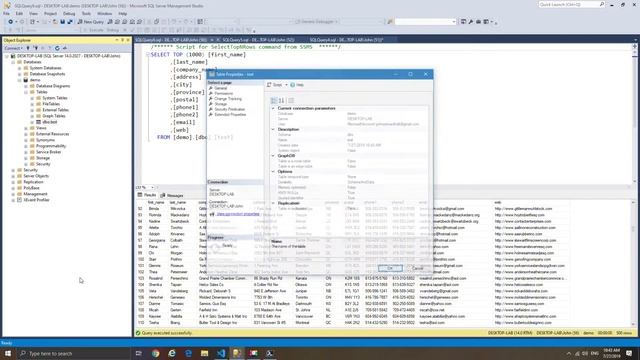Click the navigate backward toolbar icon

[x=10, y=22]
